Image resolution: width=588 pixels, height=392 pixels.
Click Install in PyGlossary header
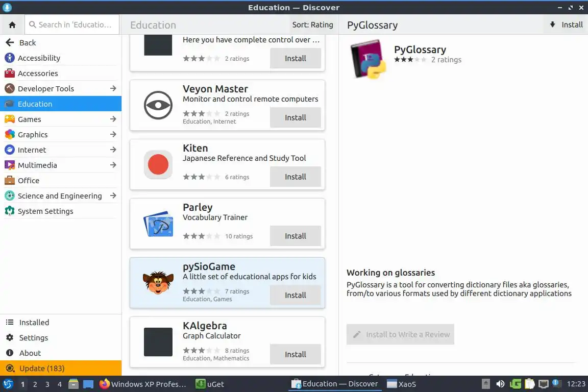(x=566, y=25)
